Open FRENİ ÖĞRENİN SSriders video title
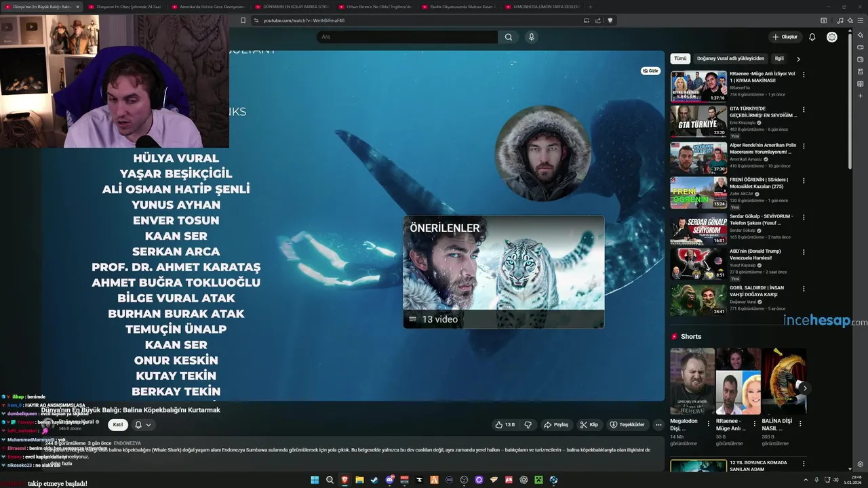 758,183
